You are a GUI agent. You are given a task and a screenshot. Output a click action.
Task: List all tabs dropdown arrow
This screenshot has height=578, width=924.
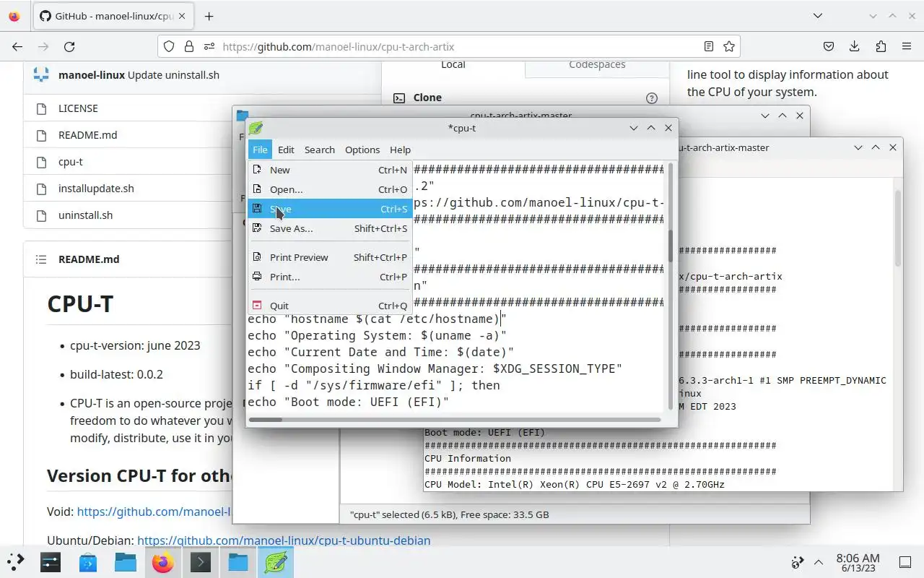pos(817,16)
